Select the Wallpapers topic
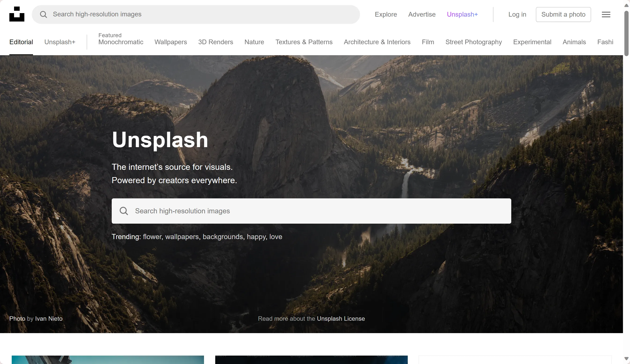 (x=170, y=42)
